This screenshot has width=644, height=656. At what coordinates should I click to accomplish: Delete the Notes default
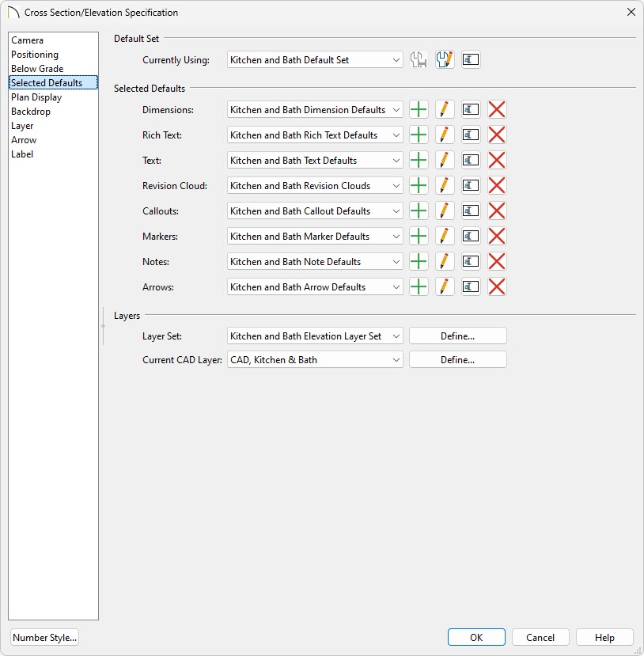[x=497, y=261]
